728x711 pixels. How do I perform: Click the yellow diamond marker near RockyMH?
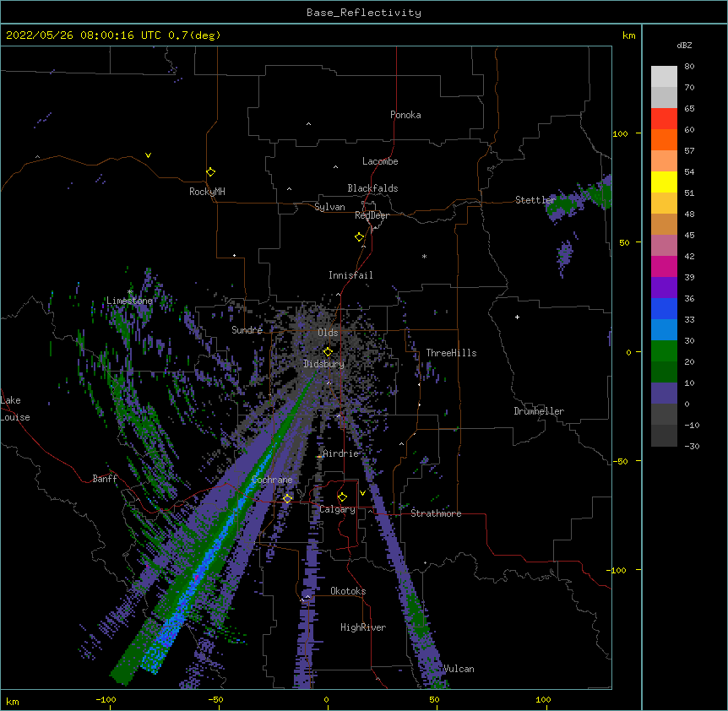(211, 172)
